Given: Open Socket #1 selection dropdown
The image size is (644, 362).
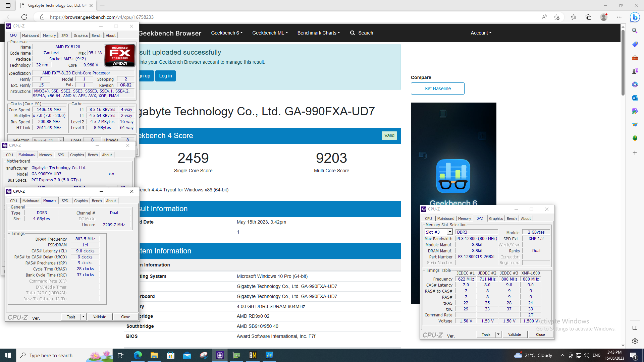Looking at the screenshot, I should coord(48,140).
